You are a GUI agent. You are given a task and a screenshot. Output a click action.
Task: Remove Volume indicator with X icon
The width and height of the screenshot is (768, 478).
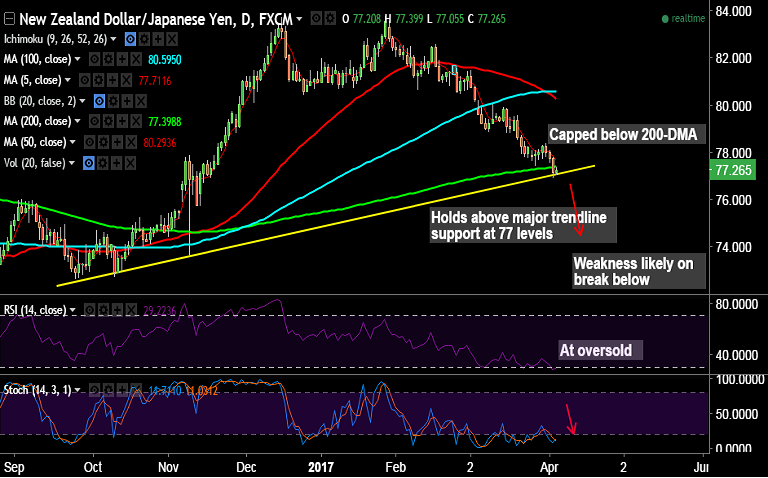pyautogui.click(x=130, y=163)
